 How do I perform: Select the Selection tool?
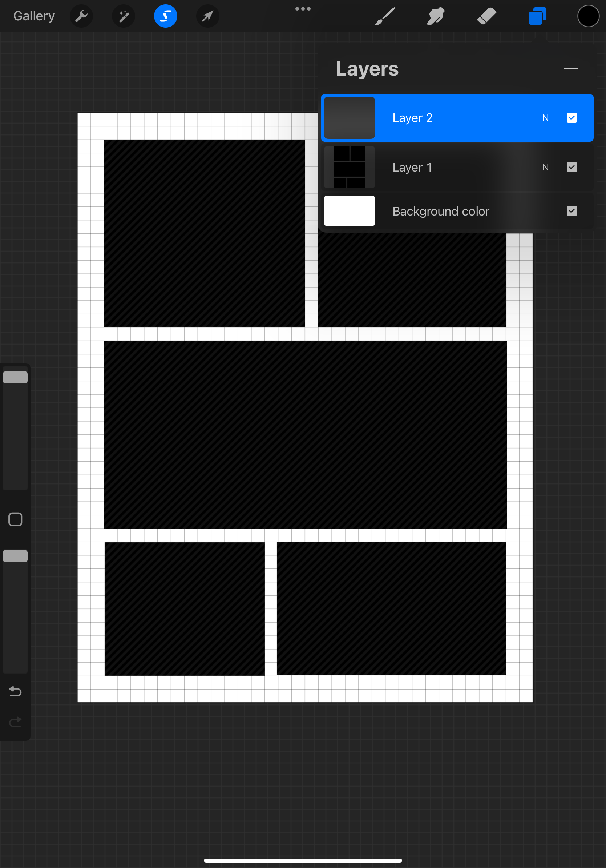[x=165, y=16]
